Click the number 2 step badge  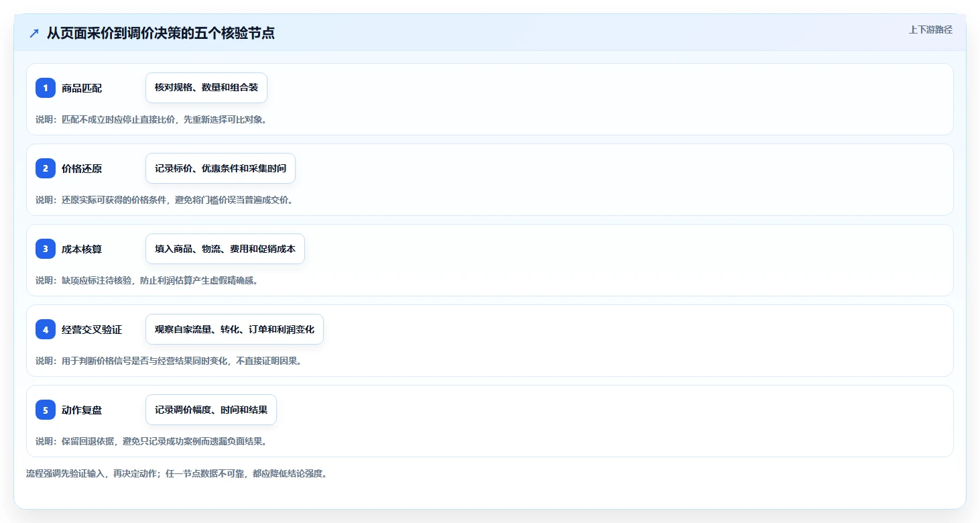pos(46,168)
